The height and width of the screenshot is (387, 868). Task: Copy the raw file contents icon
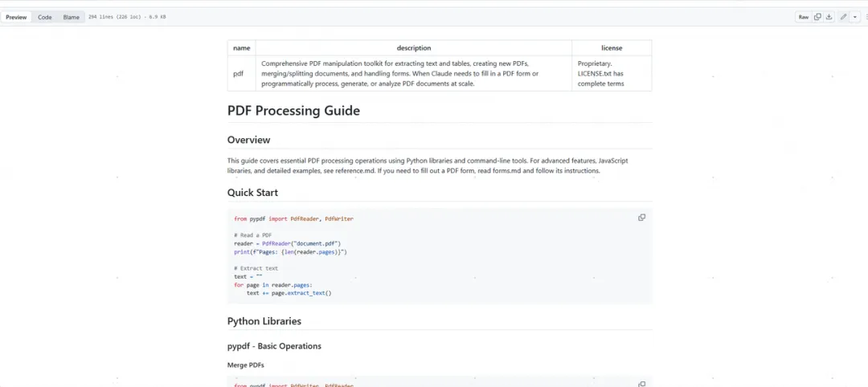(x=817, y=17)
